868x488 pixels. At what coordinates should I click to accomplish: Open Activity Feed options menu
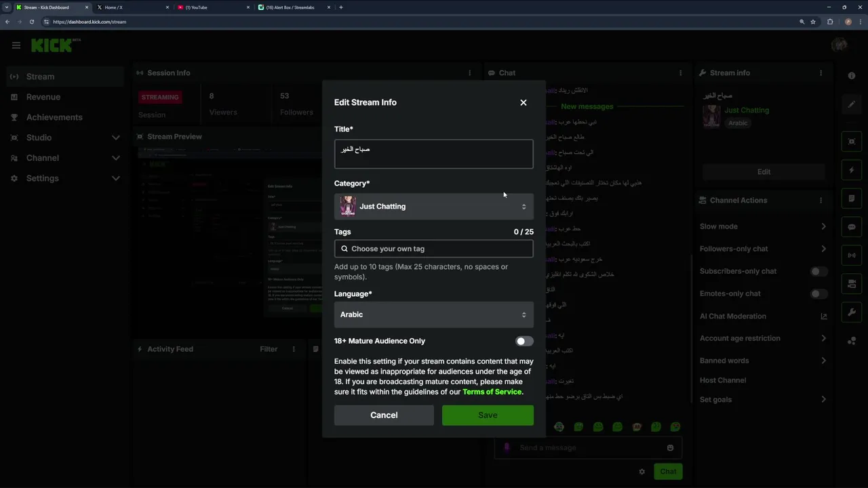point(294,349)
